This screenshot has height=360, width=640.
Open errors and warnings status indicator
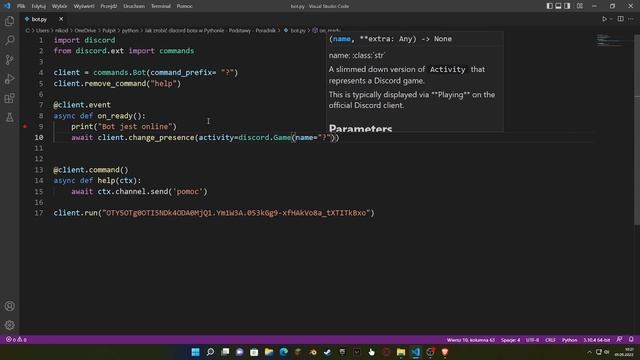tap(16, 340)
